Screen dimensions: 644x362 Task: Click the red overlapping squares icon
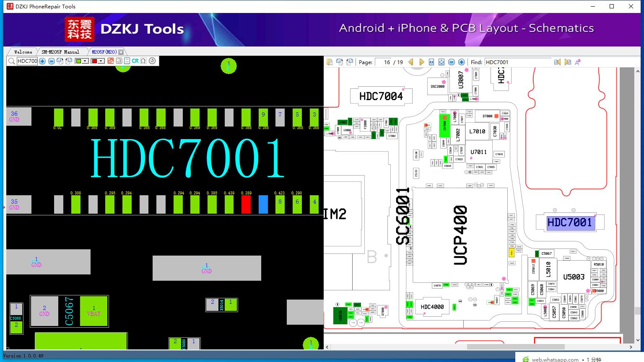[x=110, y=61]
